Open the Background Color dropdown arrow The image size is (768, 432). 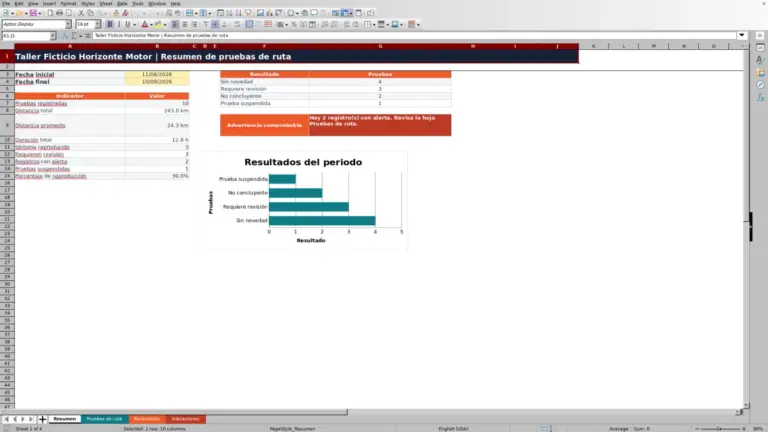pos(165,24)
